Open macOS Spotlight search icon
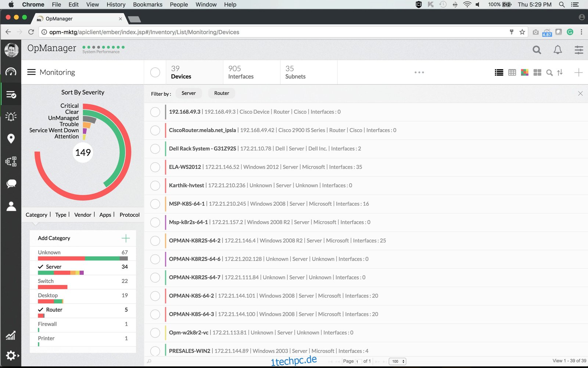Screen dimensions: 588x368 [x=562, y=4]
